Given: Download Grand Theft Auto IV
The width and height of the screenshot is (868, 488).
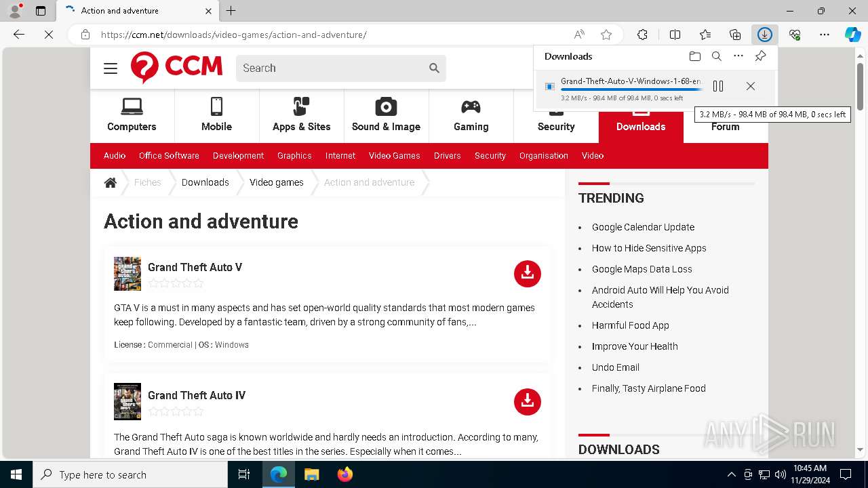Looking at the screenshot, I should 528,402.
